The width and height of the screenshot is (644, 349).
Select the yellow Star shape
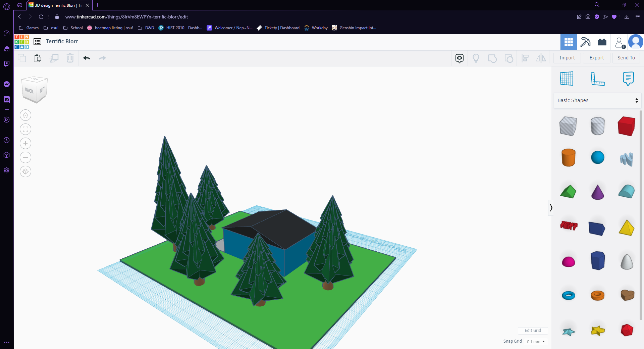click(x=597, y=331)
